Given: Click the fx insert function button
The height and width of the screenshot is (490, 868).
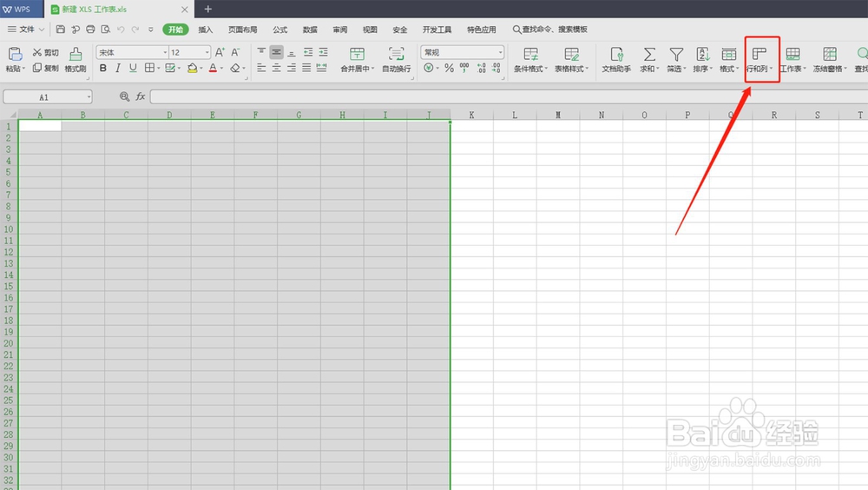Looking at the screenshot, I should tap(141, 96).
